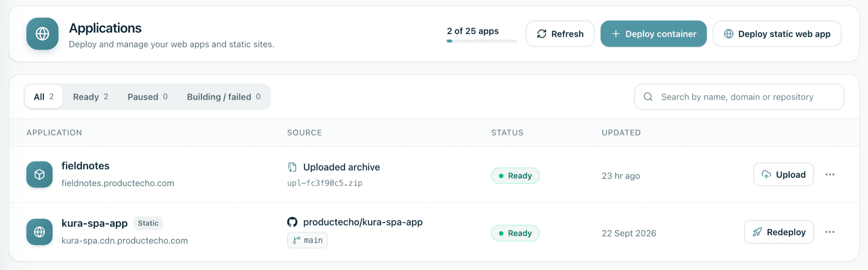Click the UPDATED column header
Image resolution: width=868 pixels, height=270 pixels.
pos(621,133)
